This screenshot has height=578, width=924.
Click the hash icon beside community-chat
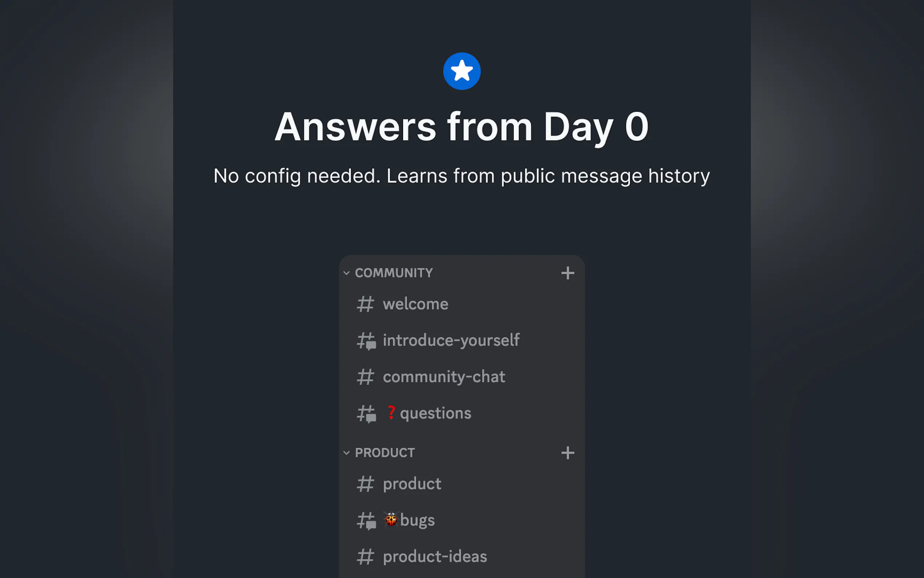(x=365, y=377)
